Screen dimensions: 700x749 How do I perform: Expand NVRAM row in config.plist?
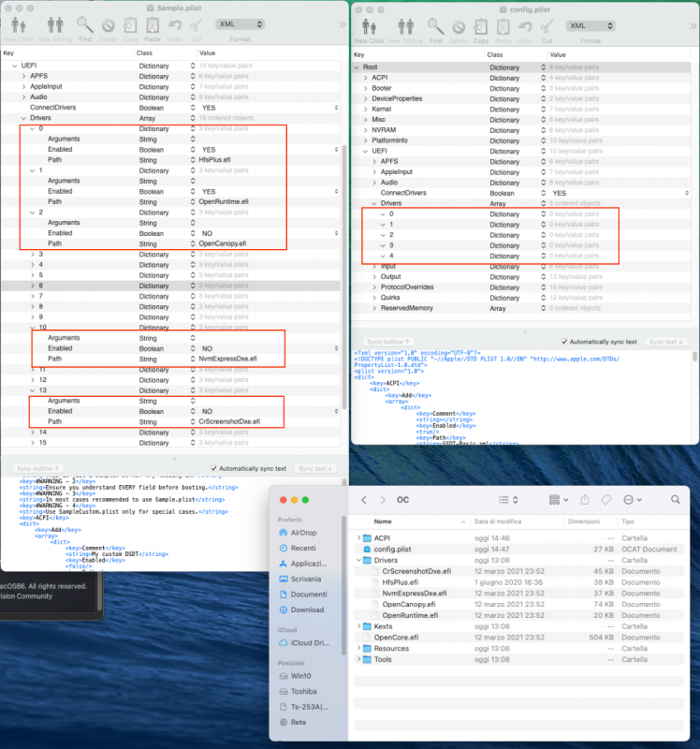[366, 130]
